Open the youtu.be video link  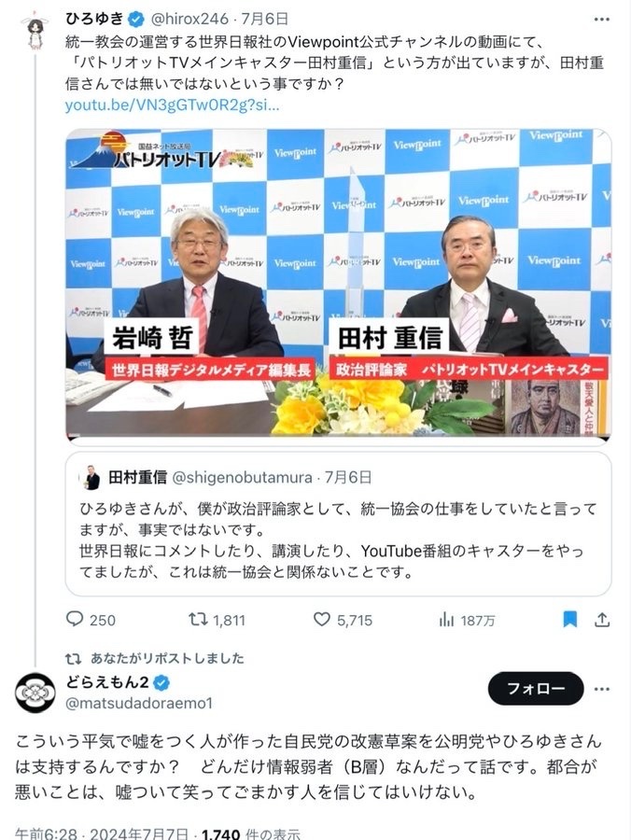click(172, 105)
